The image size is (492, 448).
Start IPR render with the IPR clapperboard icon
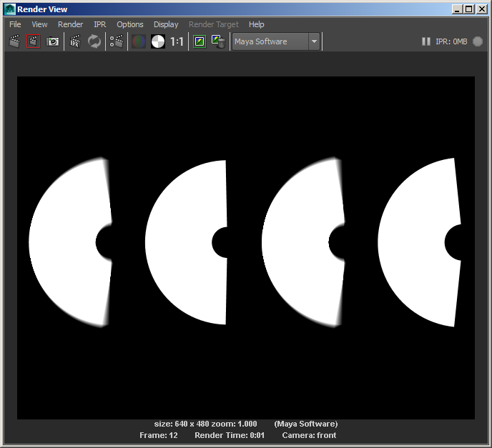(x=75, y=41)
